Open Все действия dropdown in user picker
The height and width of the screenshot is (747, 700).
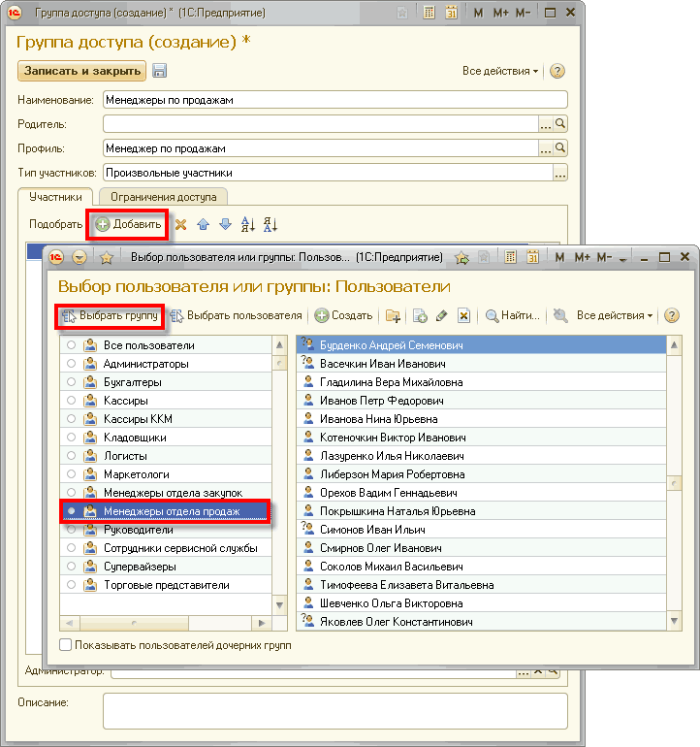(x=615, y=315)
